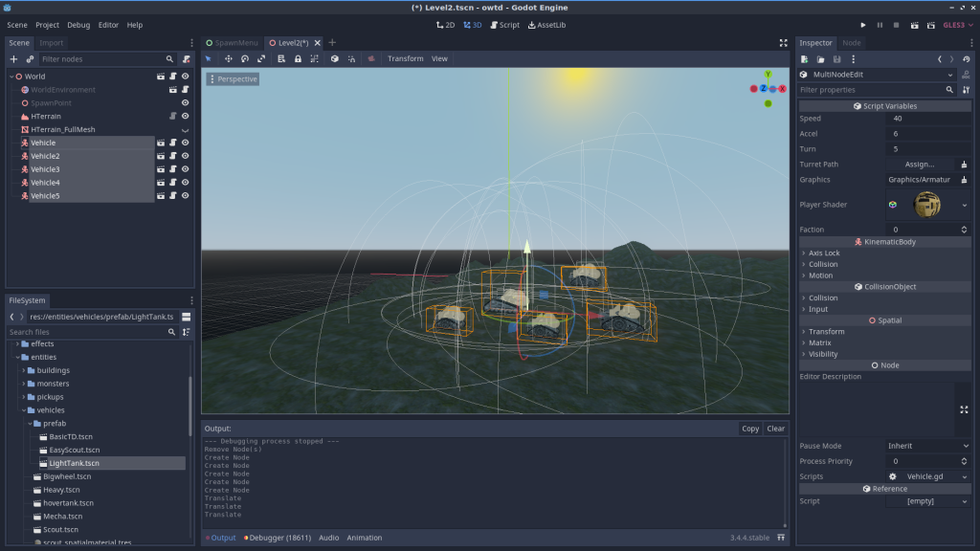The height and width of the screenshot is (551, 980).
Task: Save resource icon in Inspector
Action: pos(836,59)
